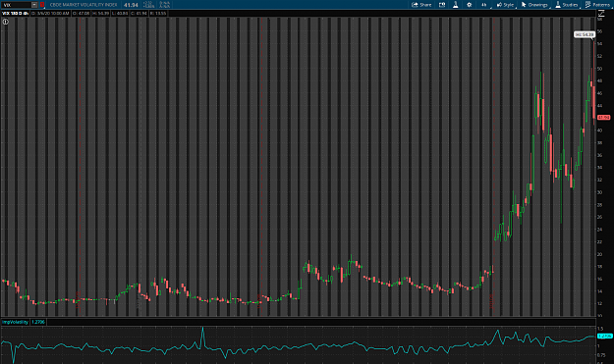Open the Patterns menu
Image resolution: width=614 pixels, height=364 pixels.
597,5
